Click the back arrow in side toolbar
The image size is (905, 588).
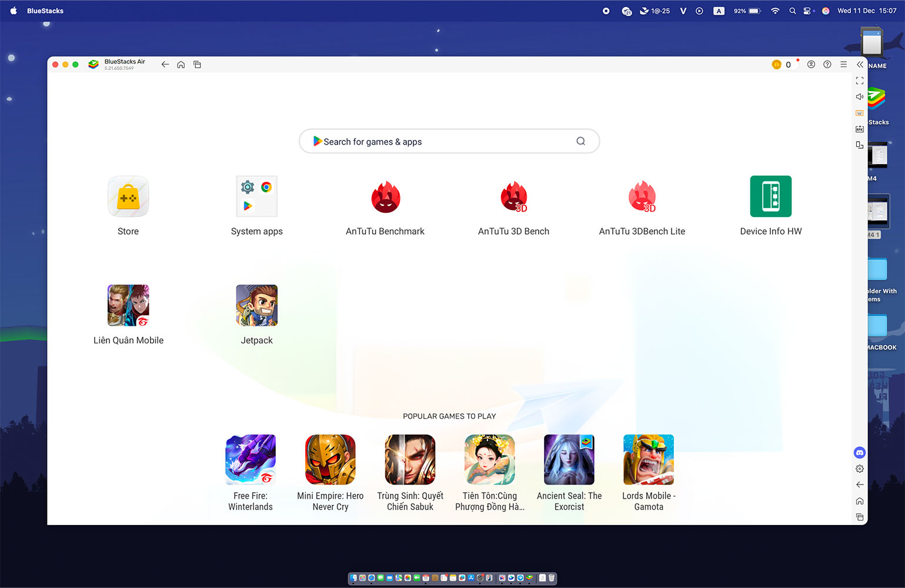(x=860, y=485)
